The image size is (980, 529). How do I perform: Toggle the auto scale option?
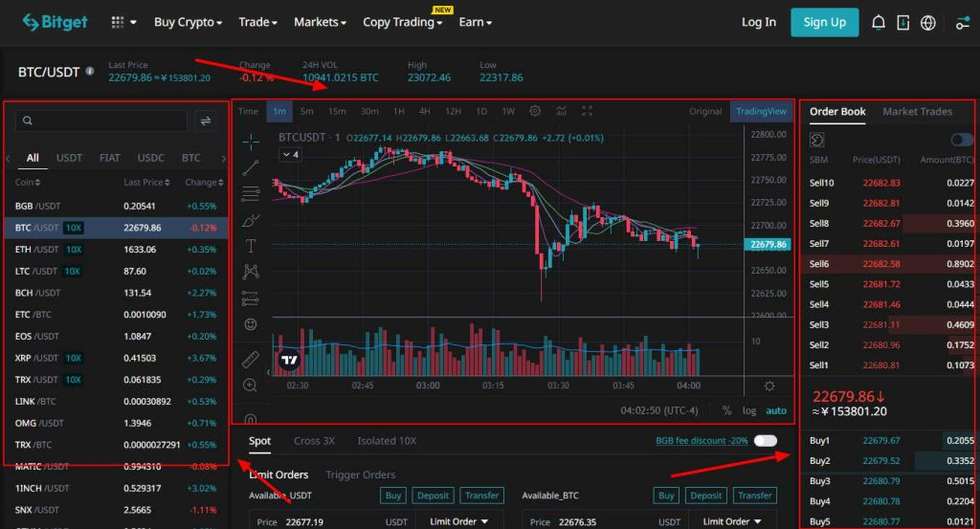pyautogui.click(x=776, y=411)
